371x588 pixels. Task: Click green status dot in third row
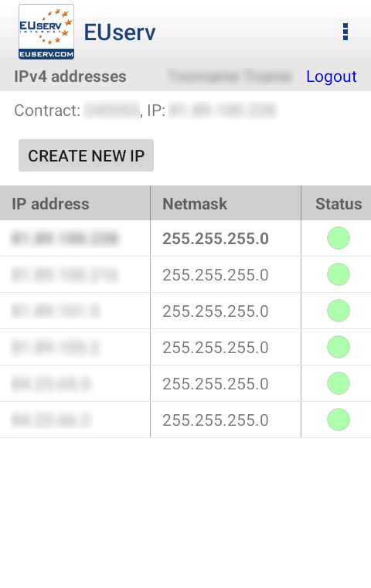pyautogui.click(x=339, y=311)
